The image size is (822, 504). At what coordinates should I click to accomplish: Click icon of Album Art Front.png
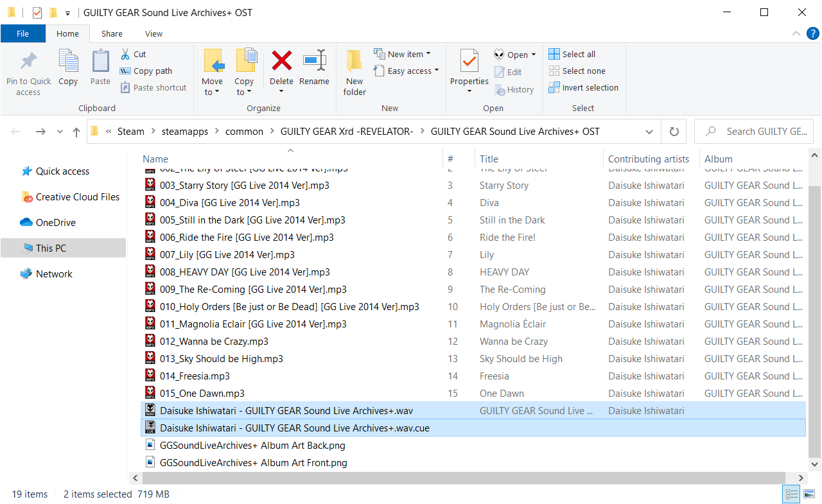coord(150,462)
